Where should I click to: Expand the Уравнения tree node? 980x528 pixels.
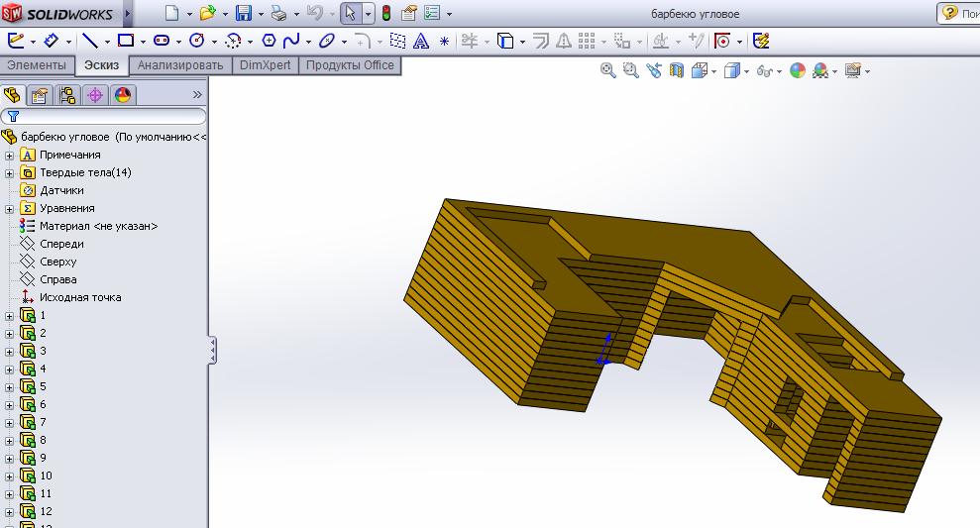[10, 208]
